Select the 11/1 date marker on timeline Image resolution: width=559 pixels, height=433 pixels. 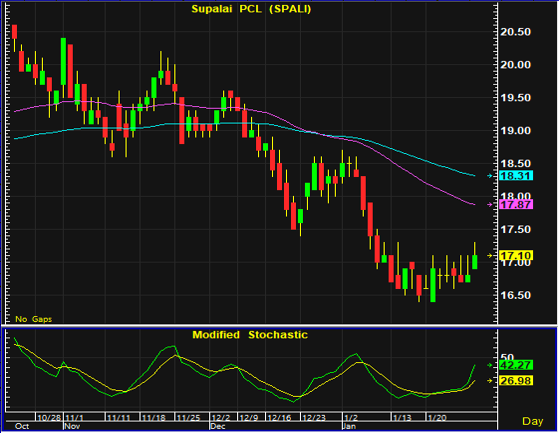75,418
